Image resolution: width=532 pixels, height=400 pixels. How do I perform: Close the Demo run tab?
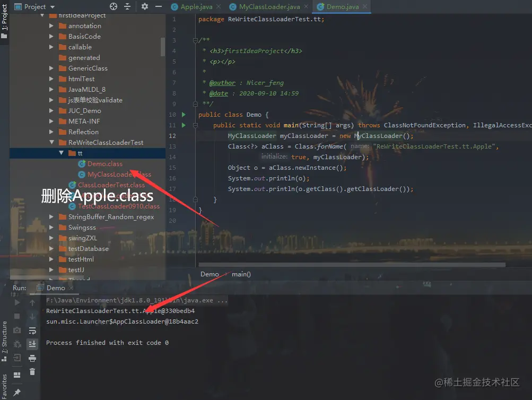(71, 288)
